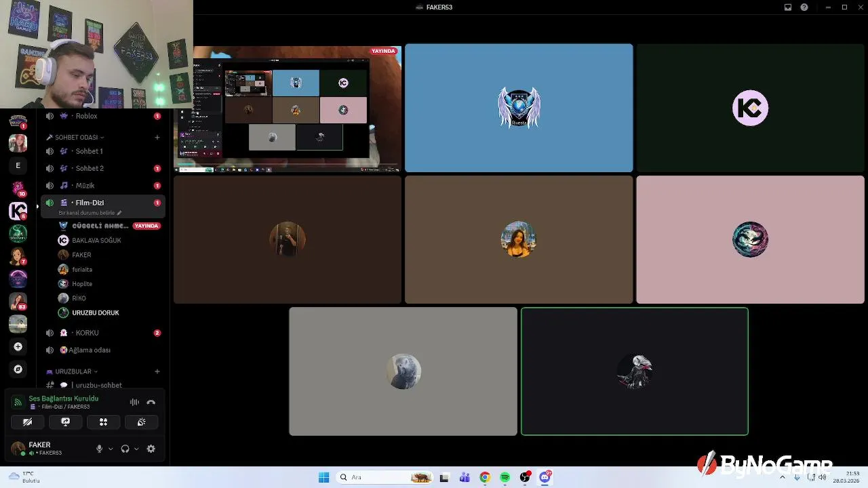Join the Ağlama odası voice channel
This screenshot has height=488, width=868.
pos(102,350)
